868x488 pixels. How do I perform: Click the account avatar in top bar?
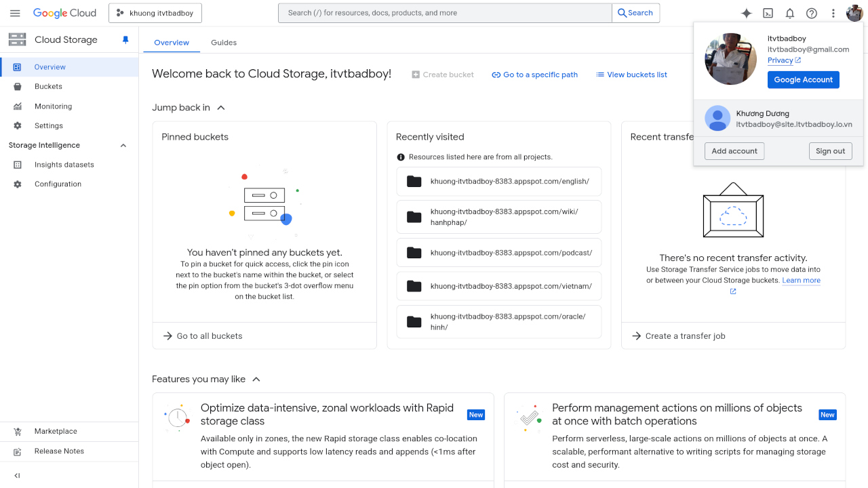click(854, 13)
